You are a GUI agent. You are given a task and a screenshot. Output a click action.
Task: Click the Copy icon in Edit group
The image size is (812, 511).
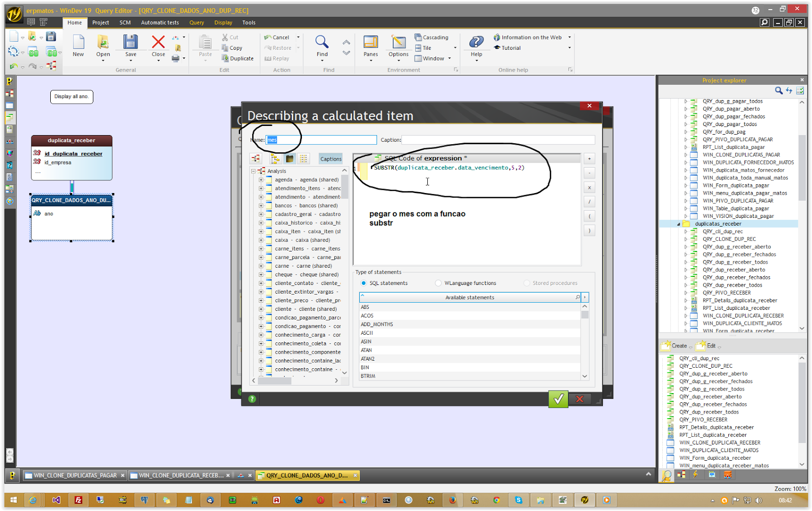(x=225, y=48)
